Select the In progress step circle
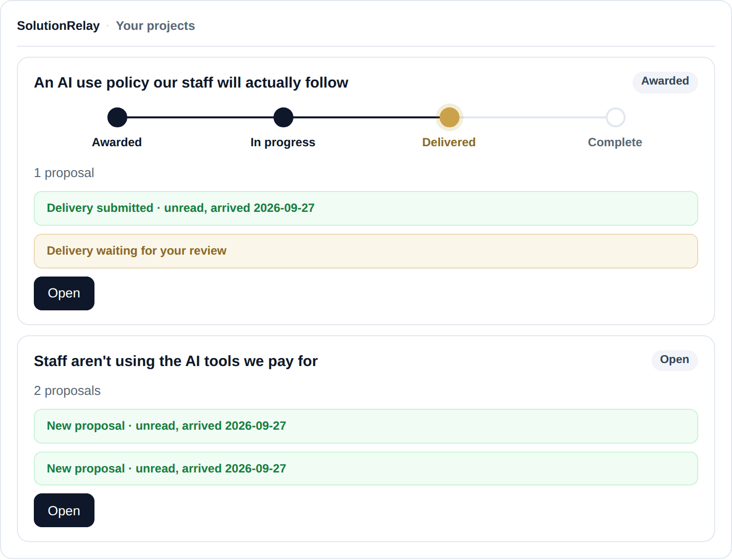The image size is (732, 560). pyautogui.click(x=283, y=117)
